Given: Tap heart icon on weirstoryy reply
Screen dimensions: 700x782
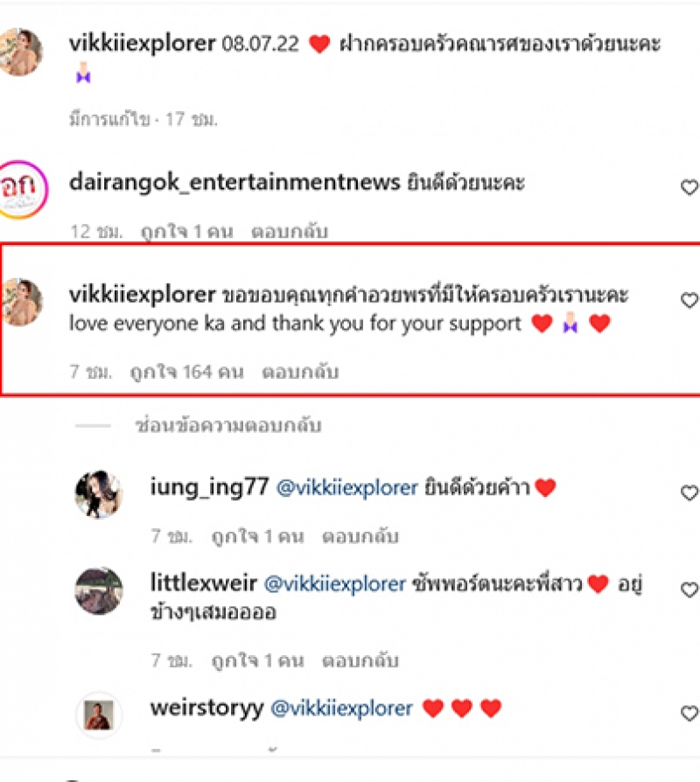Looking at the screenshot, I should tap(689, 713).
